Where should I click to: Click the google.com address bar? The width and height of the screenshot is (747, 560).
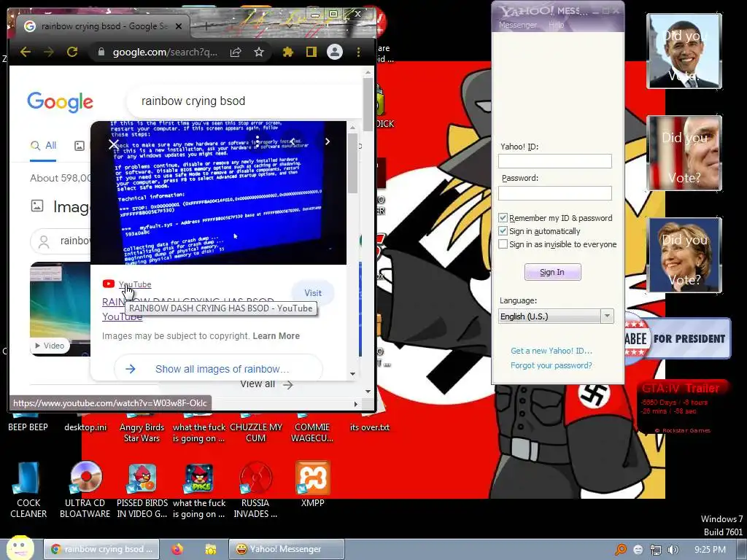coord(164,52)
